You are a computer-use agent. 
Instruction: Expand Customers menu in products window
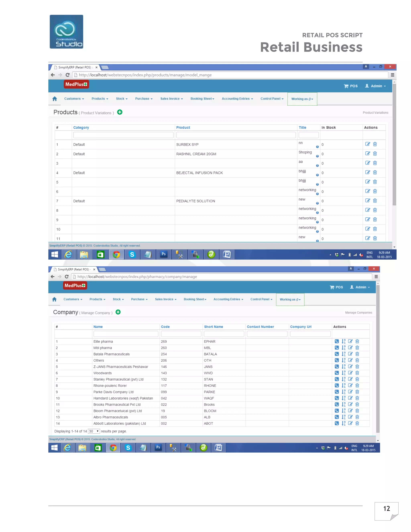[x=74, y=99]
